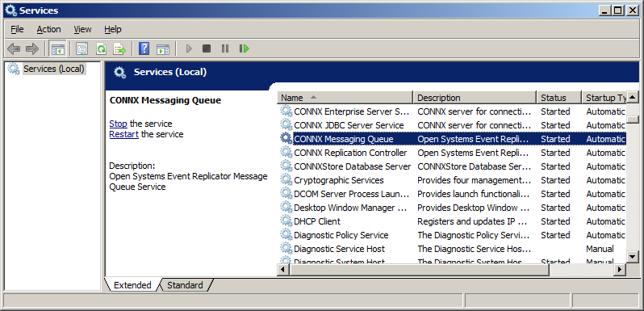Select Services (Local) tree node

point(53,69)
